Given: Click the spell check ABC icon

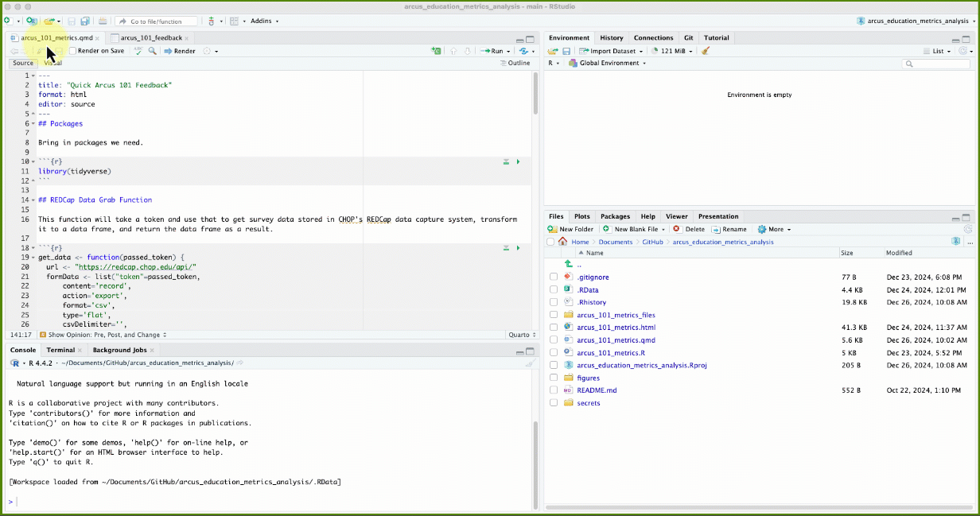Looking at the screenshot, I should tap(138, 51).
